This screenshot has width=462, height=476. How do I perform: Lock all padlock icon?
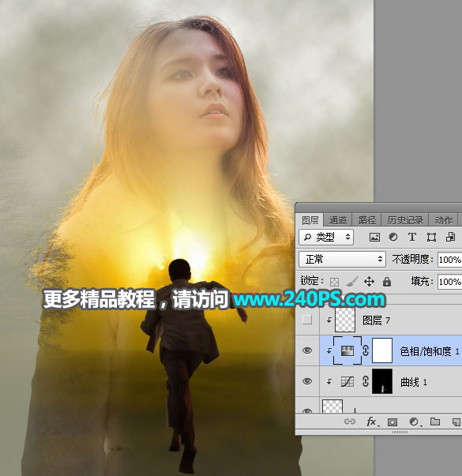coord(387,282)
